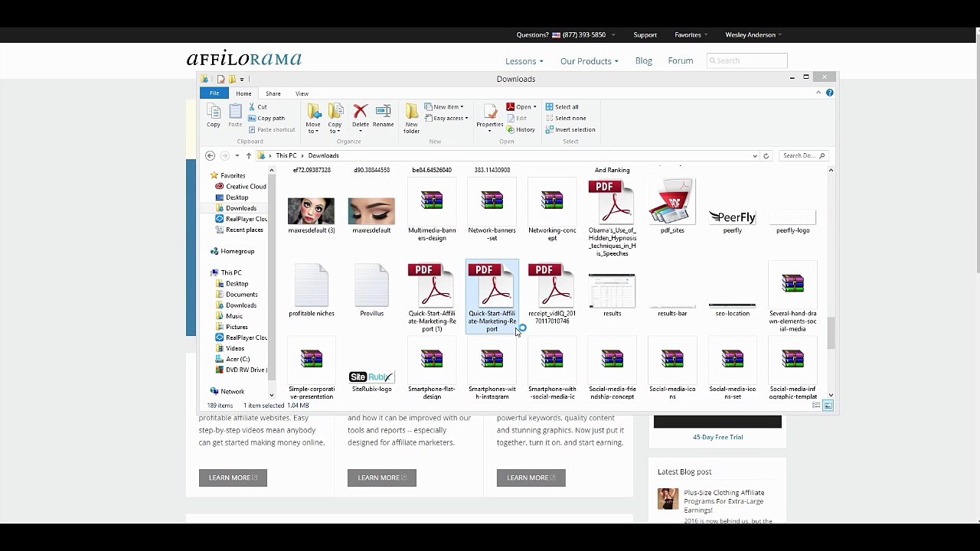Image resolution: width=980 pixels, height=551 pixels.
Task: Refresh the Downloads folder view
Action: tap(766, 155)
